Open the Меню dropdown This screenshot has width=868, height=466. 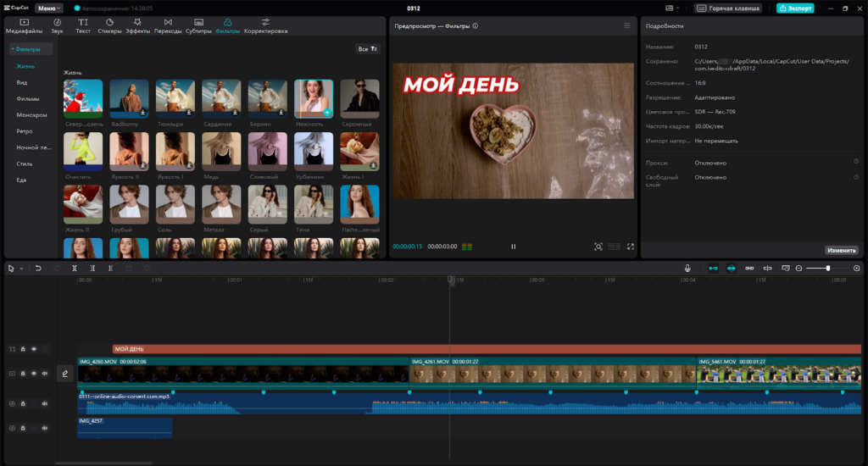(x=47, y=8)
